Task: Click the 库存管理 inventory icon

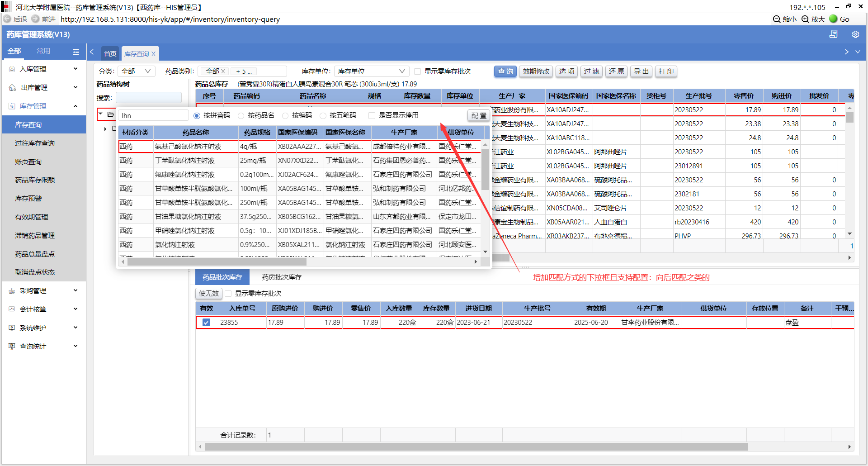Action: tap(12, 106)
